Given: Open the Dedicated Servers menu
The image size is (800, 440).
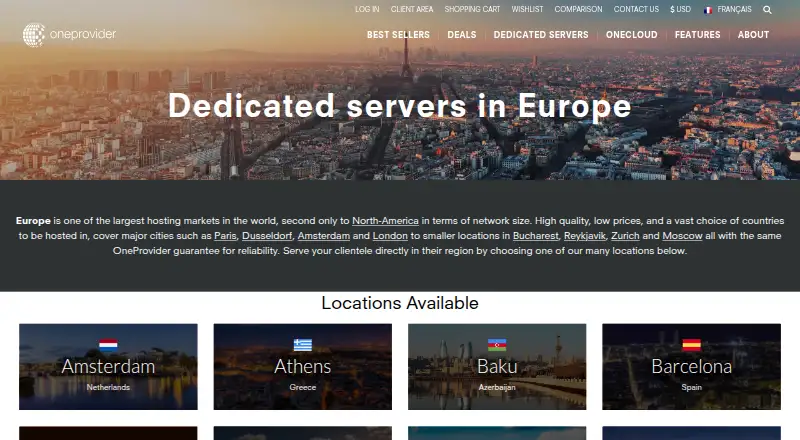Looking at the screenshot, I should pyautogui.click(x=541, y=35).
